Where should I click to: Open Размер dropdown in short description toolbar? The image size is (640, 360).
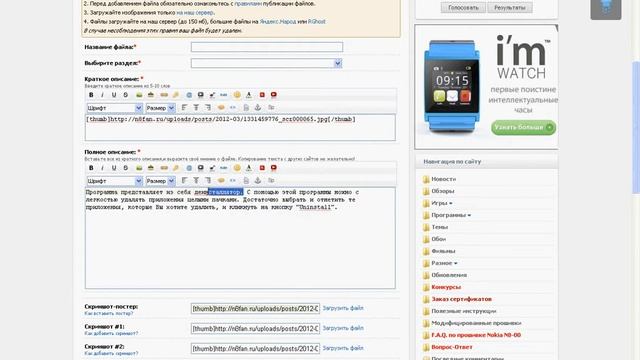click(x=160, y=108)
